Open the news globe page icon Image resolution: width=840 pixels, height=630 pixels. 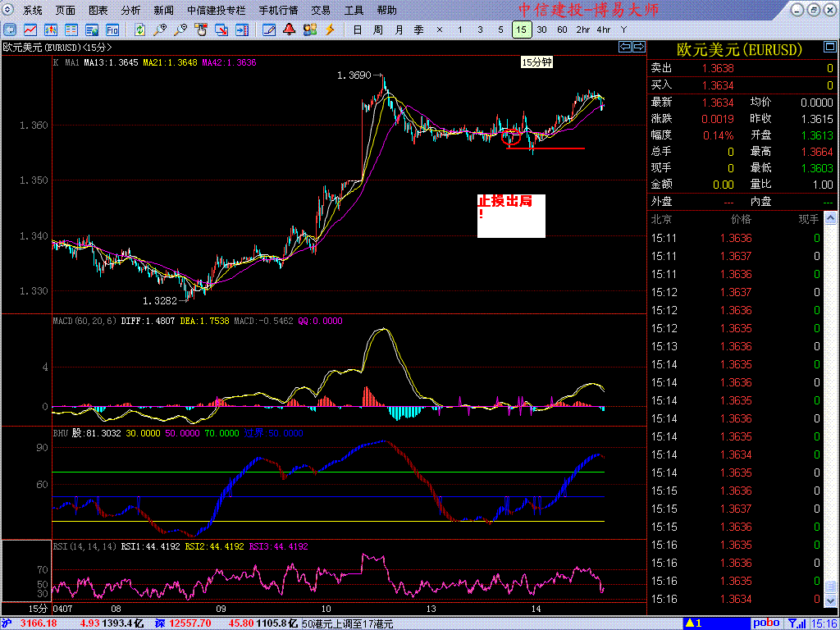tap(92, 30)
